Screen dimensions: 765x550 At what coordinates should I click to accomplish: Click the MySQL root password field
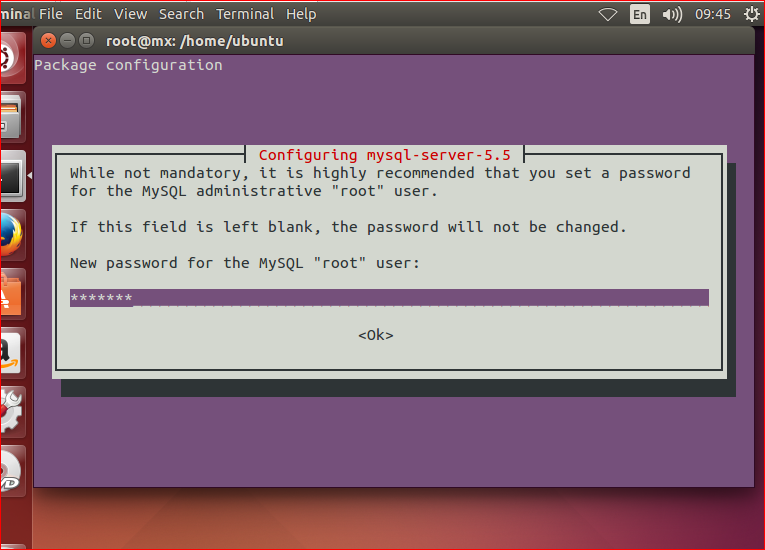pyautogui.click(x=389, y=298)
